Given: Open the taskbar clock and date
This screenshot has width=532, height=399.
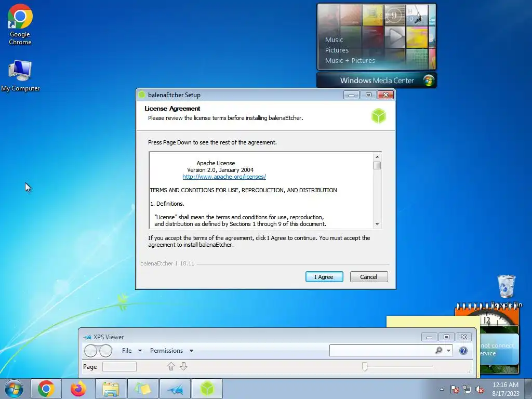Looking at the screenshot, I should (506, 389).
